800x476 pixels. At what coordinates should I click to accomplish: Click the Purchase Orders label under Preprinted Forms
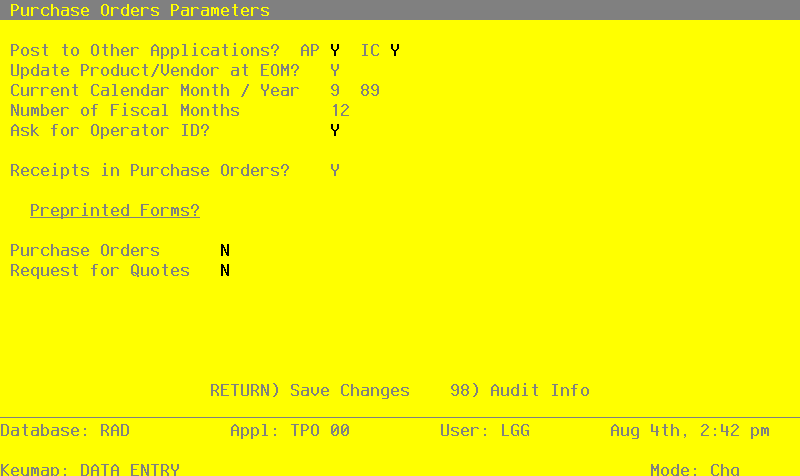click(85, 250)
